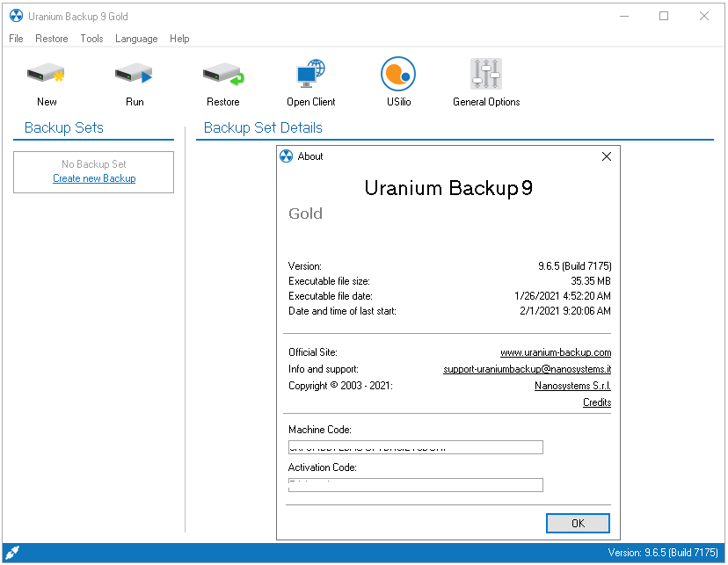Click the No Backup Set text
728x565 pixels.
coord(94,164)
